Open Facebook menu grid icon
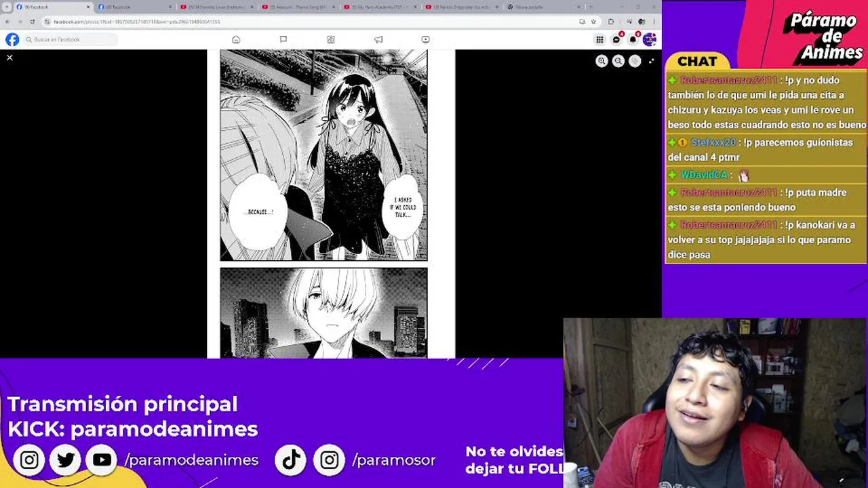 point(599,39)
